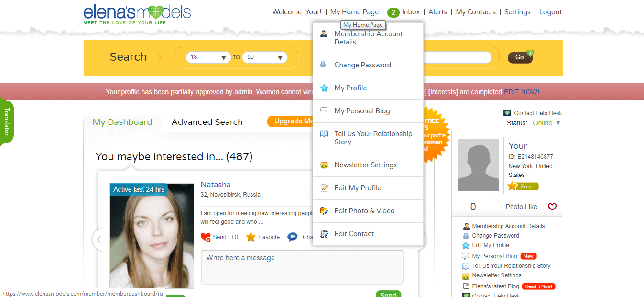The height and width of the screenshot is (297, 644).
Task: Click the Logout link
Action: [x=551, y=12]
